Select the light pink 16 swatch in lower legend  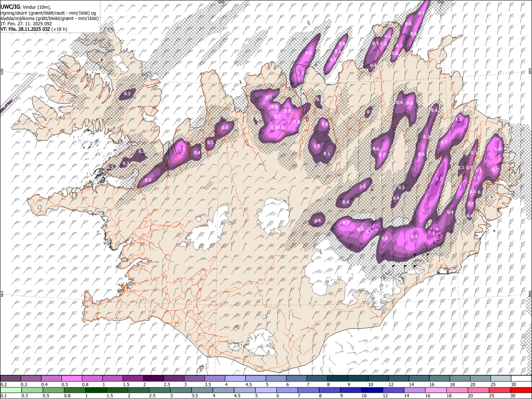coord(436,390)
